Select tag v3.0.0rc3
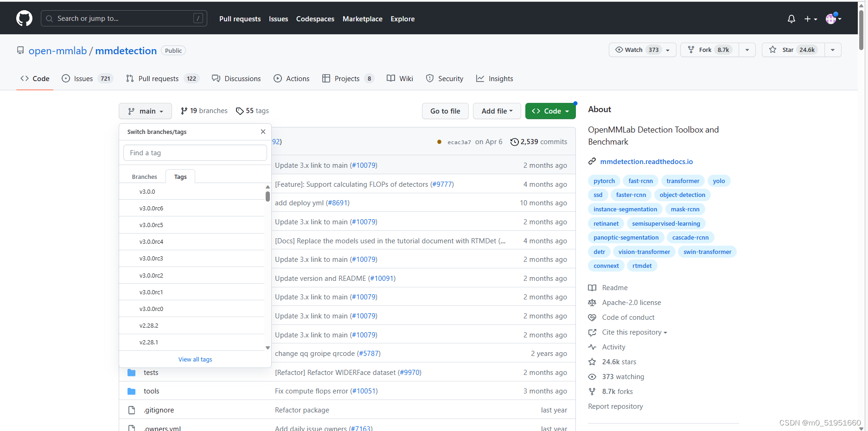 (x=191, y=259)
